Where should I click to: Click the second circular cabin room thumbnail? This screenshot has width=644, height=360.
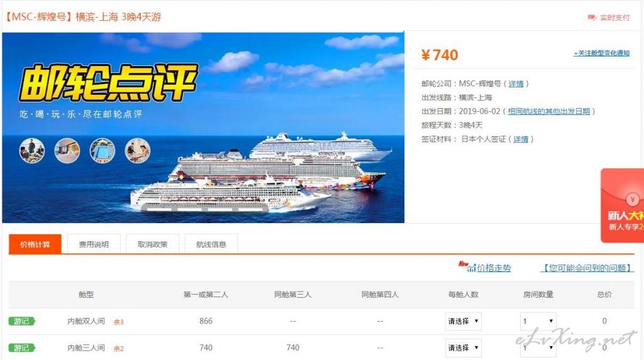67,150
